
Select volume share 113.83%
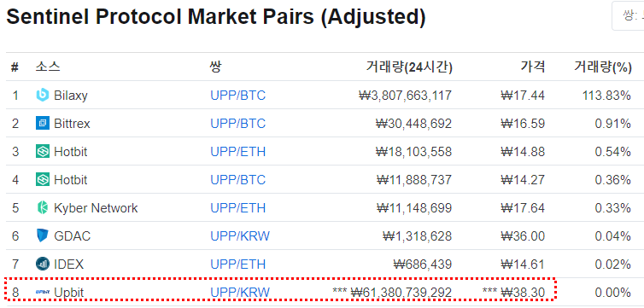(x=606, y=96)
